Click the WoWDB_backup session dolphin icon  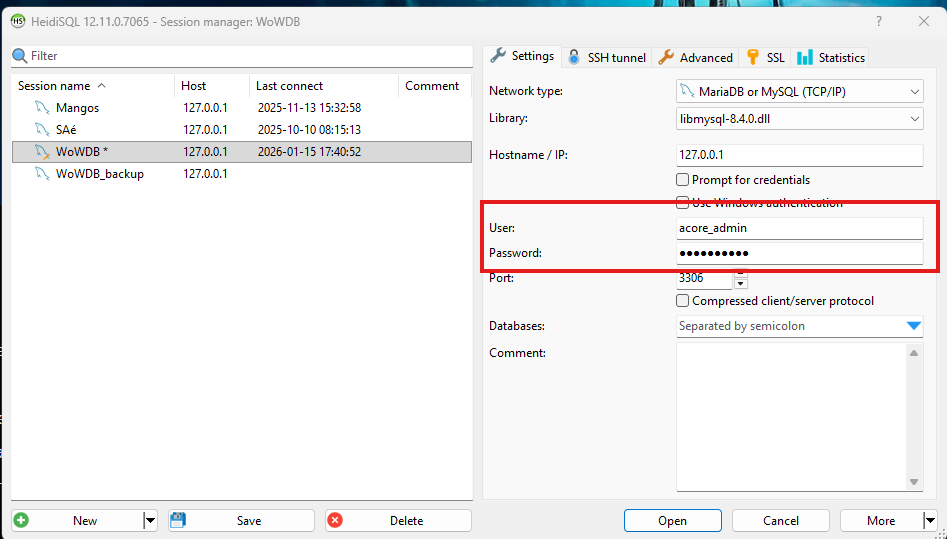(x=42, y=173)
